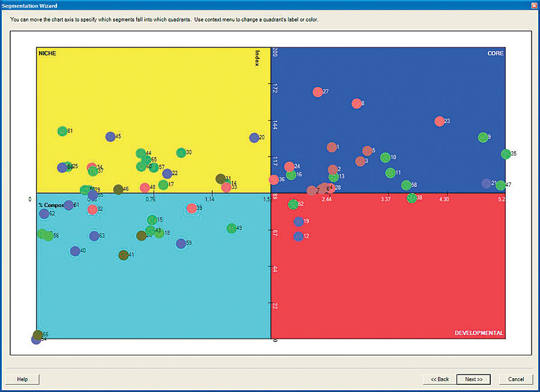Screen dimensions: 540x392
Task: Select the segment 20 purple point
Action: tap(254, 138)
